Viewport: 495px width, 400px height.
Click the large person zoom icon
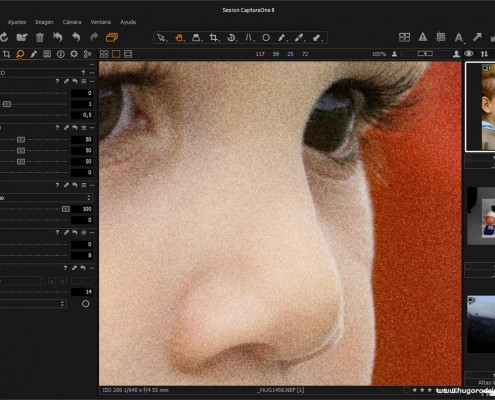[456, 54]
